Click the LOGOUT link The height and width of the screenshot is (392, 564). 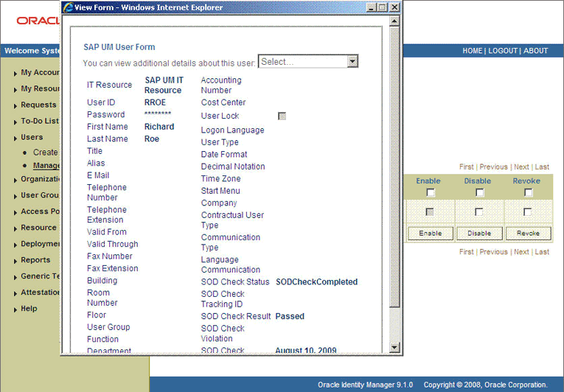(503, 51)
